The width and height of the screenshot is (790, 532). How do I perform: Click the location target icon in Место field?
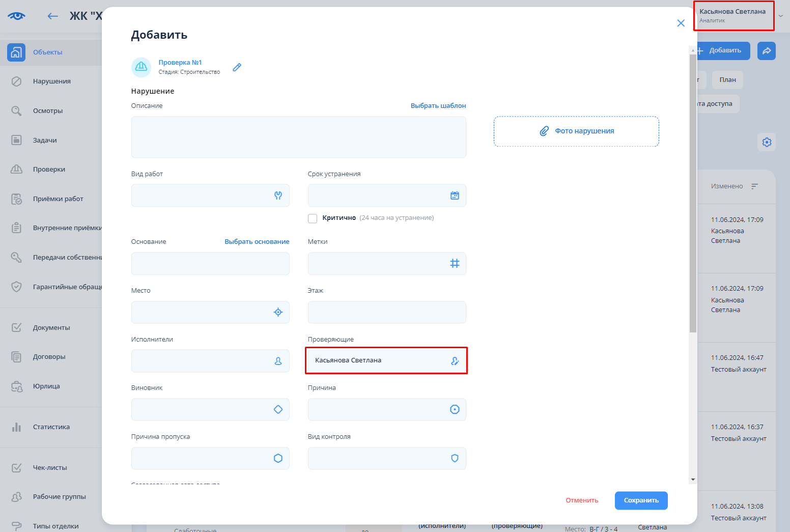[278, 312]
